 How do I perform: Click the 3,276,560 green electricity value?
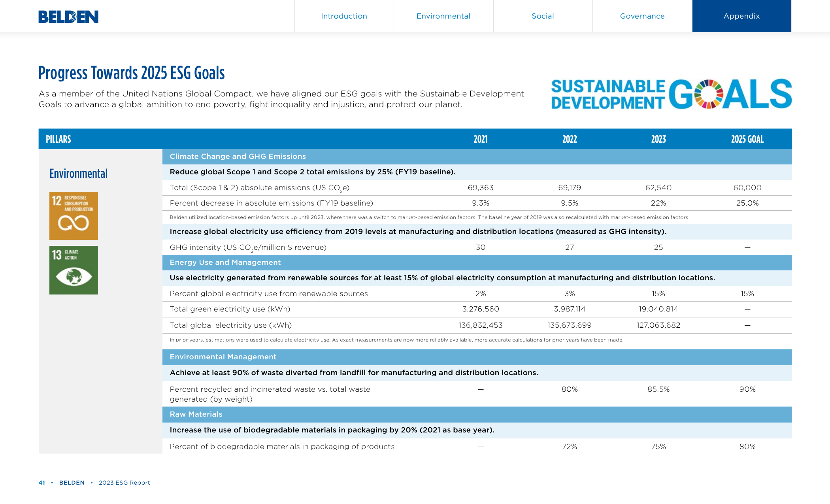coord(481,309)
